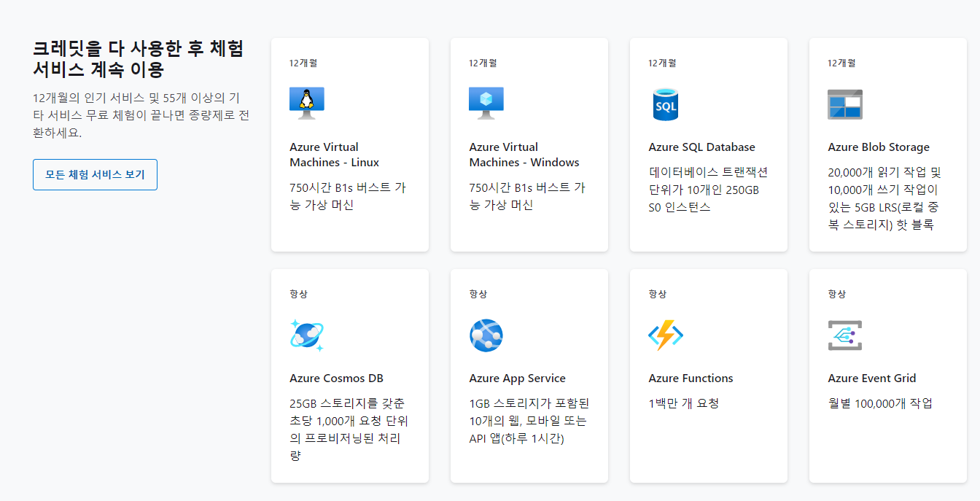The image size is (980, 501).
Task: Click 12개월 label on the Windows VM card
Action: [x=483, y=63]
